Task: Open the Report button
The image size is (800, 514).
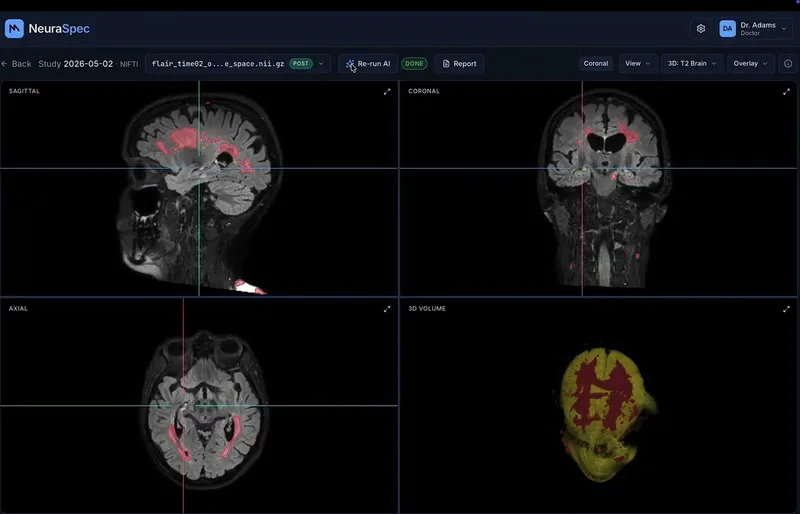Action: pos(459,64)
